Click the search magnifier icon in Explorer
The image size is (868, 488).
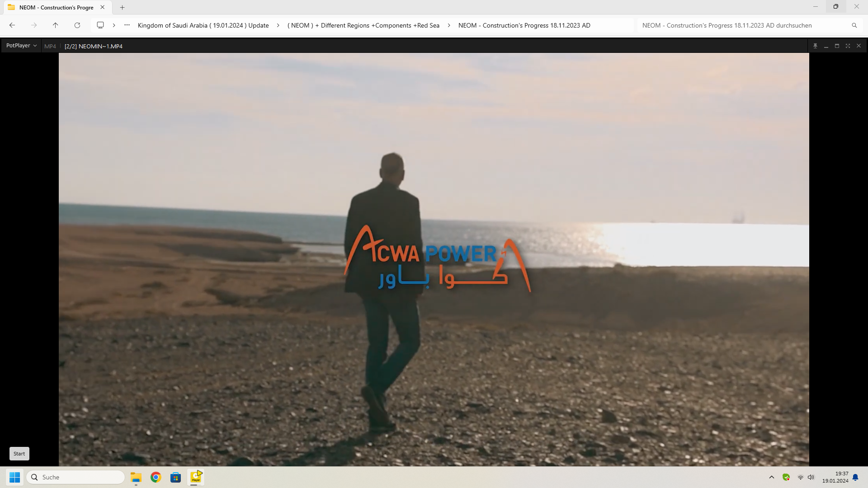click(x=854, y=25)
